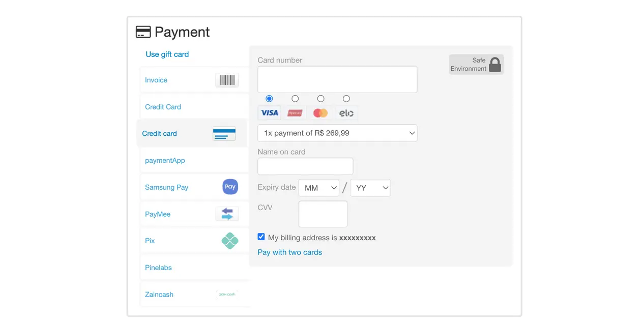
Task: Open the expiry year YY dropdown
Action: [x=370, y=188]
